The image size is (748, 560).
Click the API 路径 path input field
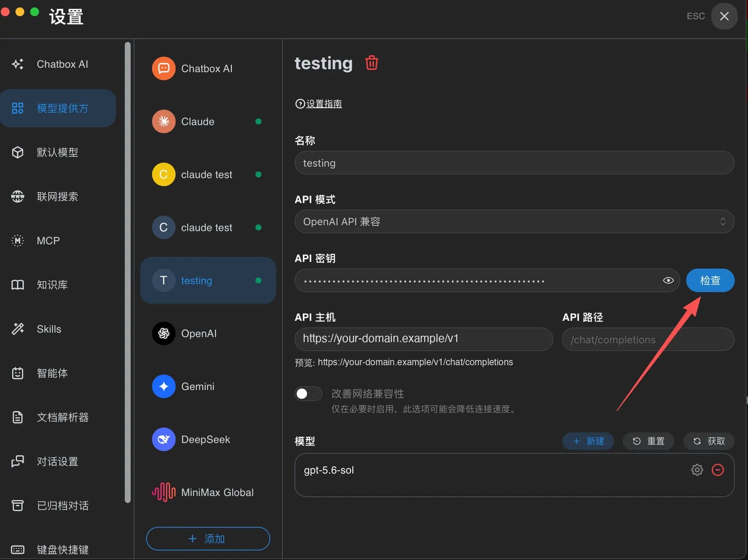click(648, 339)
